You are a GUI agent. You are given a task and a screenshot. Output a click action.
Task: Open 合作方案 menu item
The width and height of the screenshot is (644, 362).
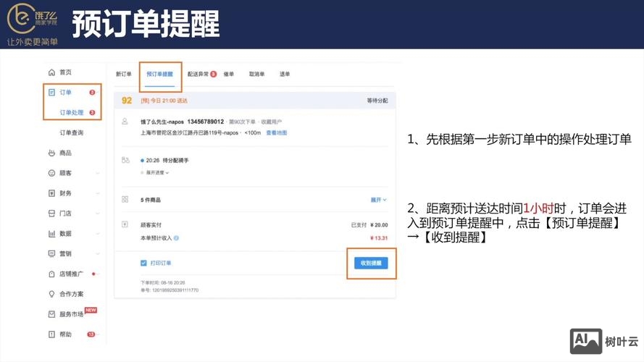coord(72,294)
